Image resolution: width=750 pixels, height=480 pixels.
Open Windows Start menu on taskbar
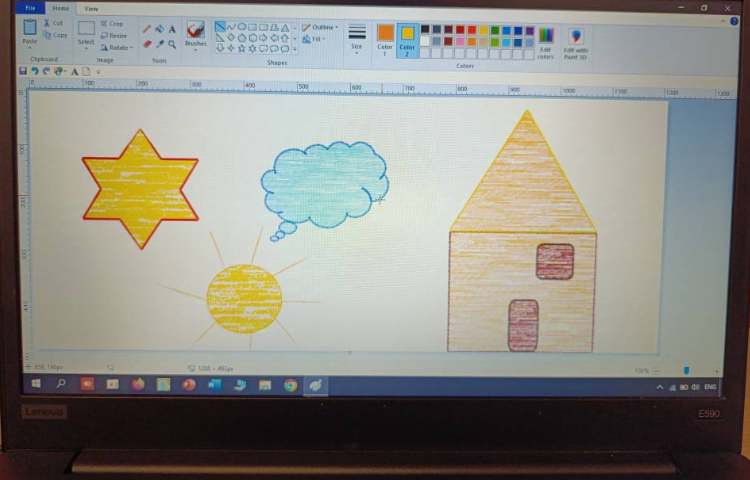click(x=37, y=384)
